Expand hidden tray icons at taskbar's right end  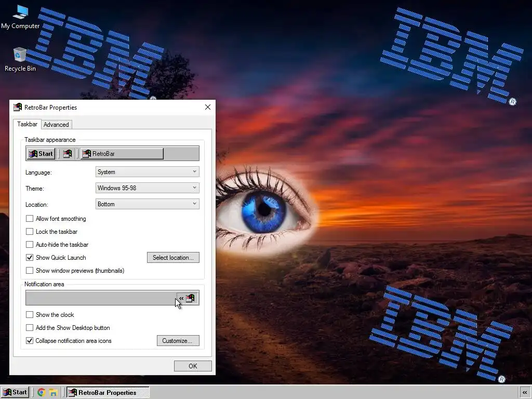[x=525, y=393]
